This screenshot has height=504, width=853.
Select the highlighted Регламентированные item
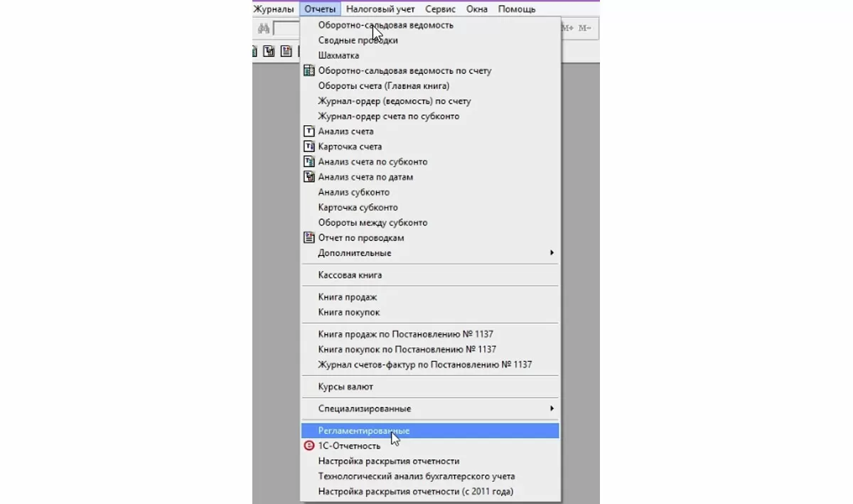[x=430, y=431]
